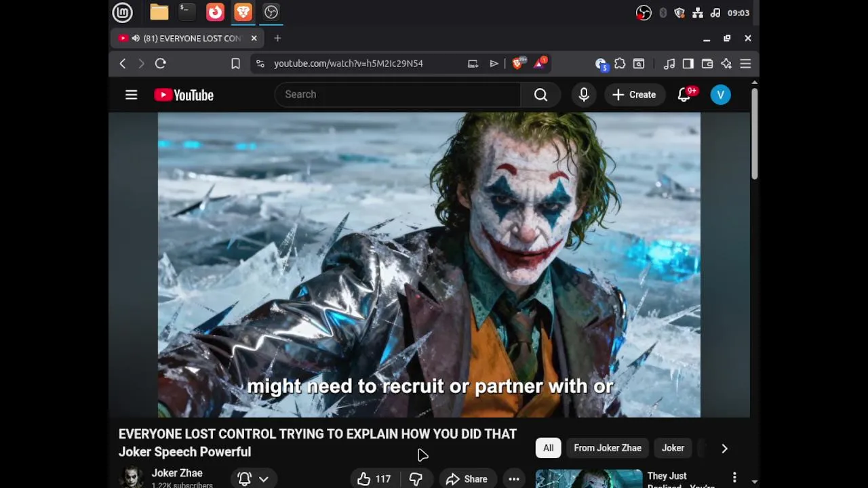Screen dimensions: 868x488
Task: Open the sound tray icon
Action: click(715, 13)
